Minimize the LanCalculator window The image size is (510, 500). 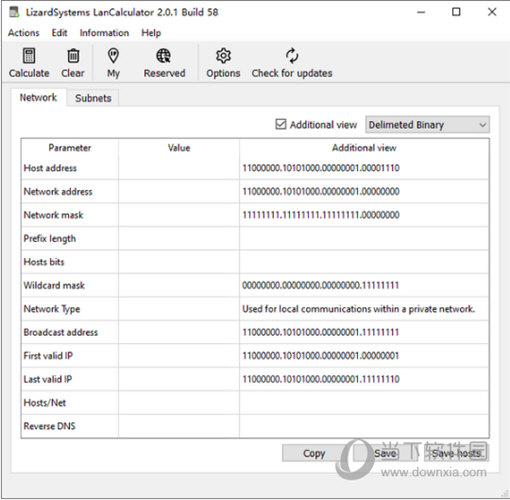[x=421, y=12]
